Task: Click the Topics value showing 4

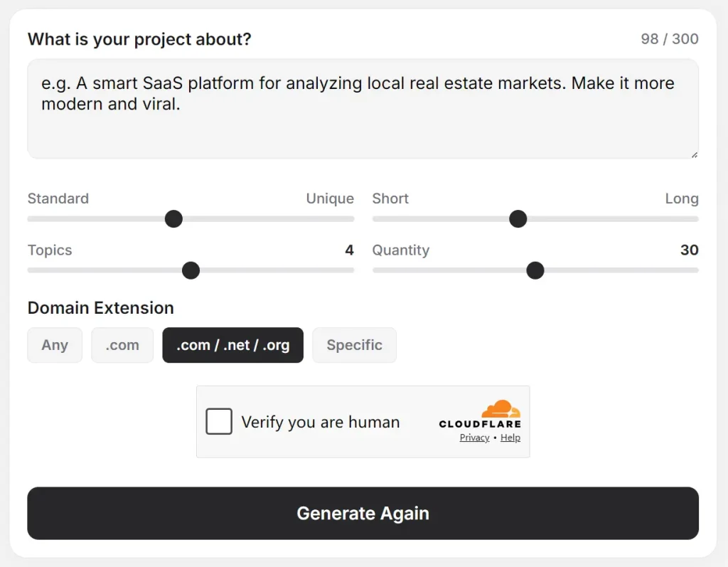Action: click(348, 250)
